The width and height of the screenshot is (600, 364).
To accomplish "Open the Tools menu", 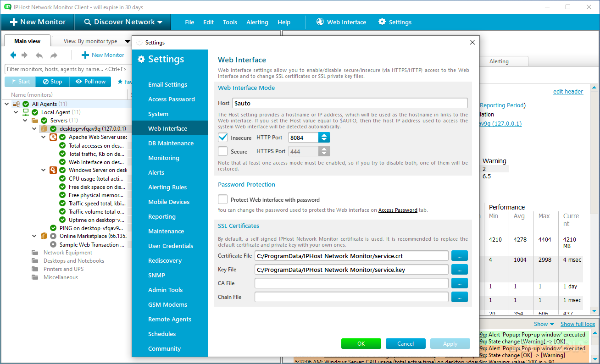I will coord(230,22).
